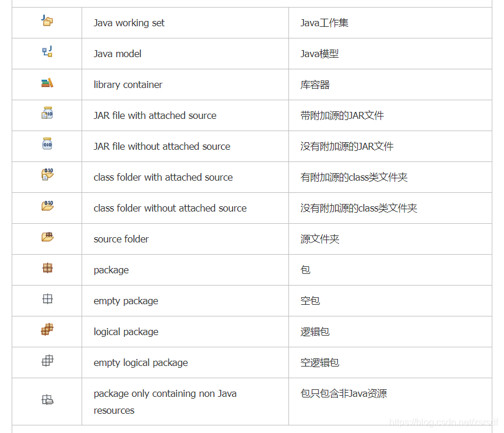
Task: Select 'class folder without attached source' text
Action: [170, 208]
